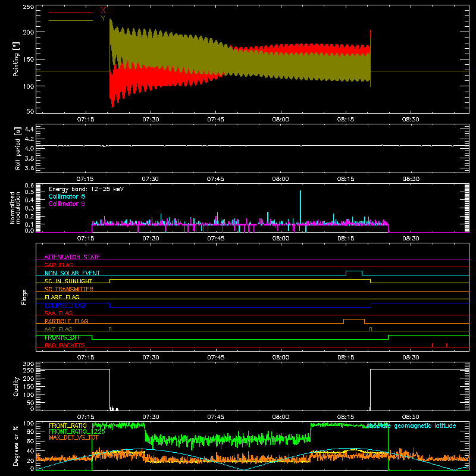This screenshot has width=476, height=476.
Task: Click the tallest cyan Collimator 8 spike
Action: coord(300,208)
